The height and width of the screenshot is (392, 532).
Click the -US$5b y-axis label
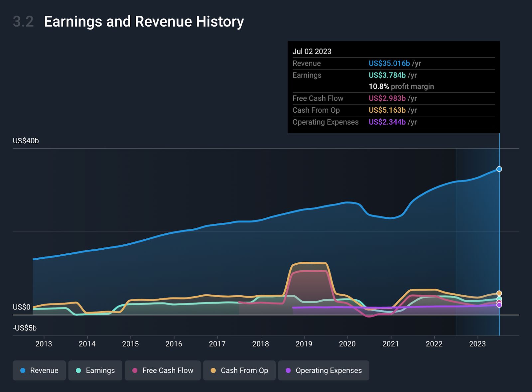(x=25, y=328)
